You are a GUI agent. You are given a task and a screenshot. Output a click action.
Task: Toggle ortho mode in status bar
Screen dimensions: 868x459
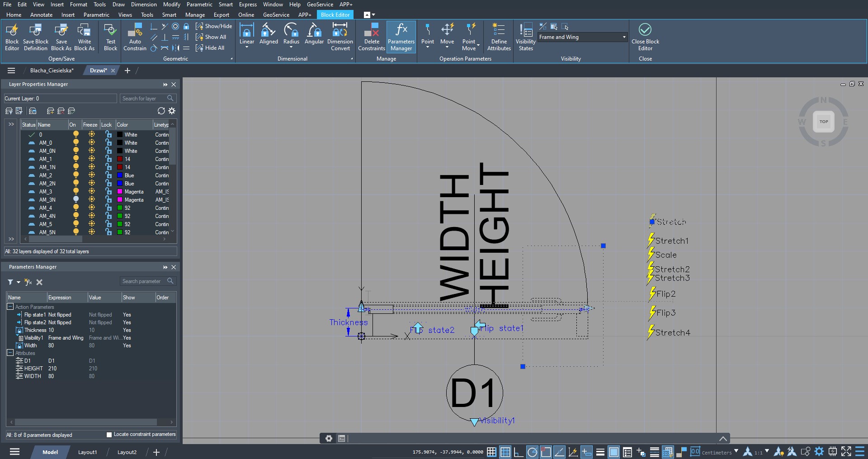point(519,452)
